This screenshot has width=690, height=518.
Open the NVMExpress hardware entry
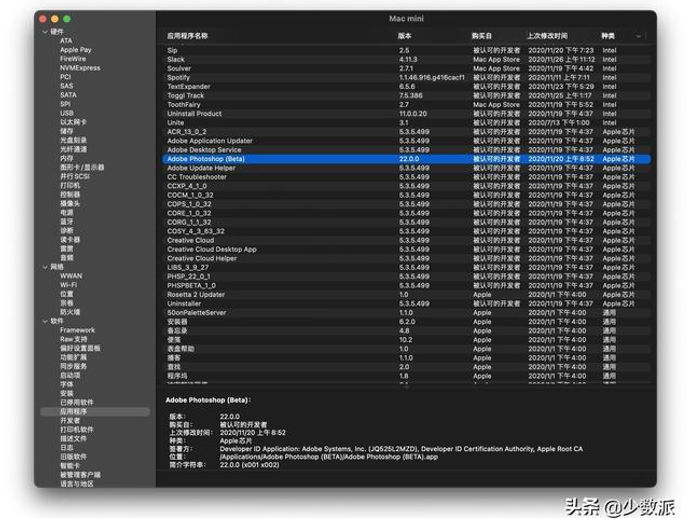pyautogui.click(x=80, y=68)
